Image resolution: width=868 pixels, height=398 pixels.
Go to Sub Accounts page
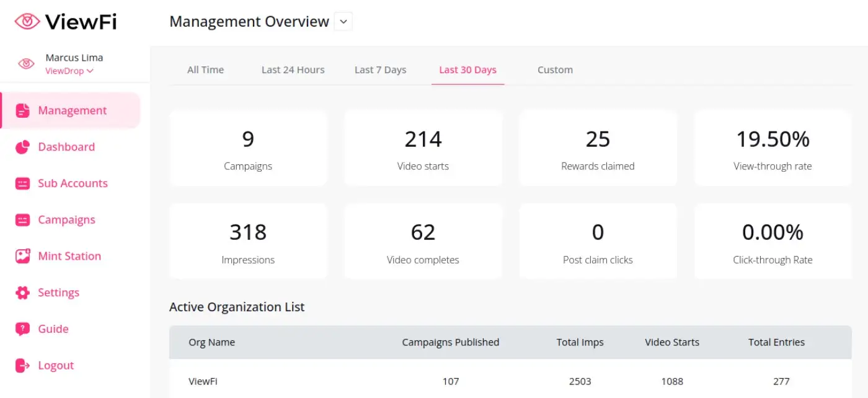pyautogui.click(x=73, y=184)
